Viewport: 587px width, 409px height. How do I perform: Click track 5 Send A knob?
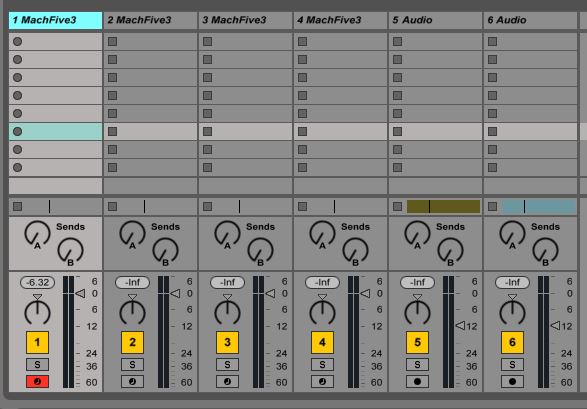point(417,233)
